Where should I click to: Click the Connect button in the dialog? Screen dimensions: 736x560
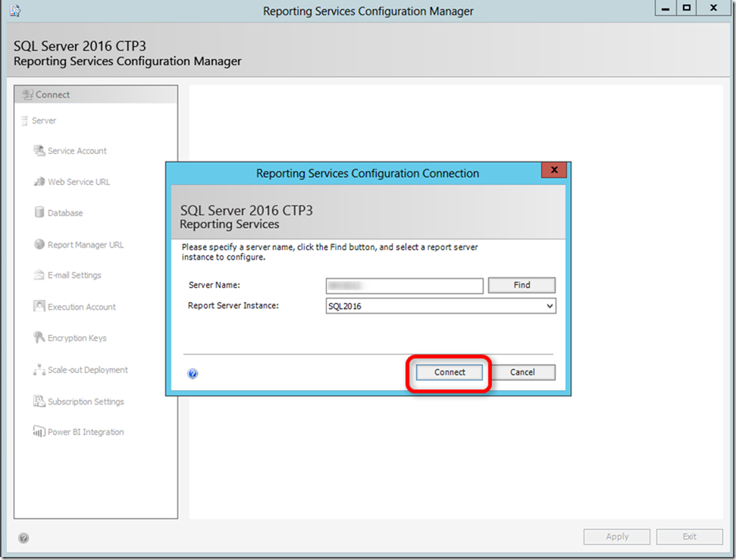click(x=449, y=372)
